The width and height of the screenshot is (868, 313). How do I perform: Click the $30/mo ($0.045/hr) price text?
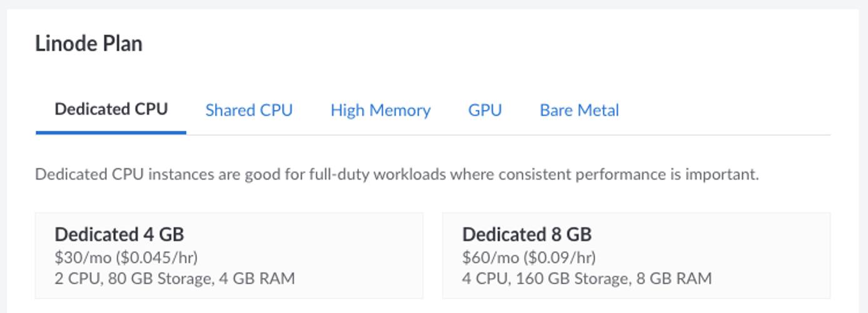pos(126,257)
